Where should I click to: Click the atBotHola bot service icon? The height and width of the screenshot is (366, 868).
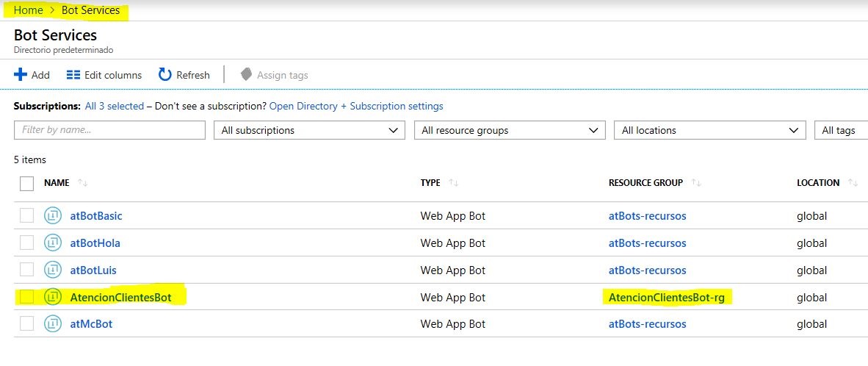click(x=52, y=243)
